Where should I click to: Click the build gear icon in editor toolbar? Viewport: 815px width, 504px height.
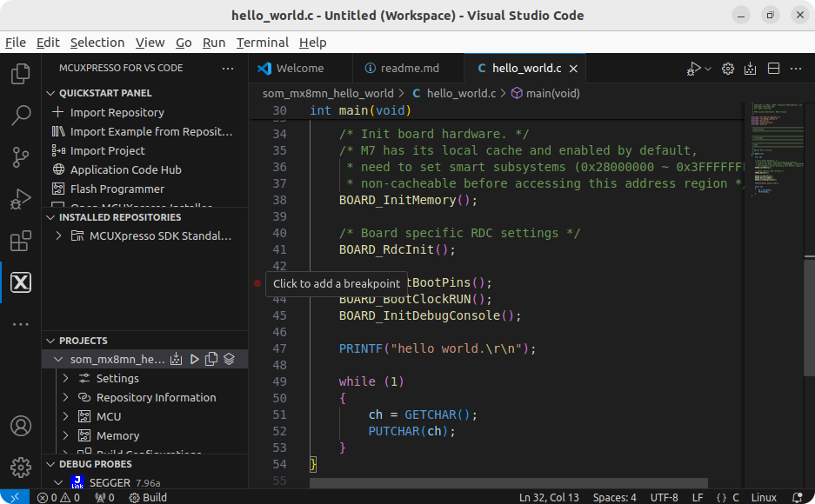pos(728,69)
